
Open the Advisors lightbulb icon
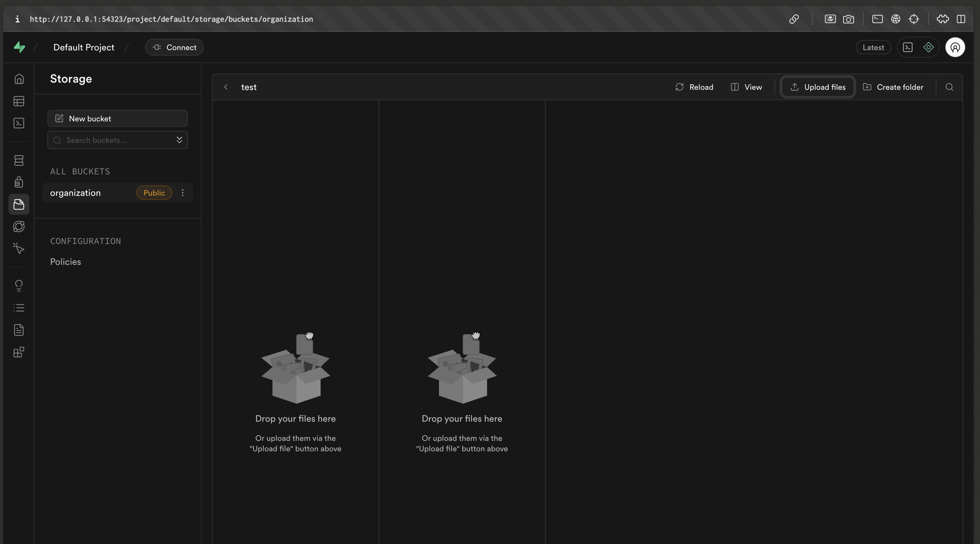[x=19, y=286]
